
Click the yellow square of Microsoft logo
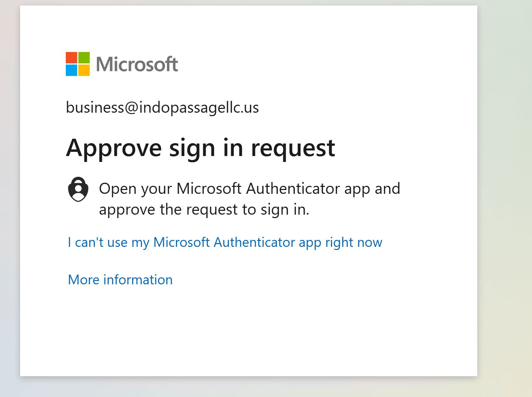pyautogui.click(x=84, y=70)
